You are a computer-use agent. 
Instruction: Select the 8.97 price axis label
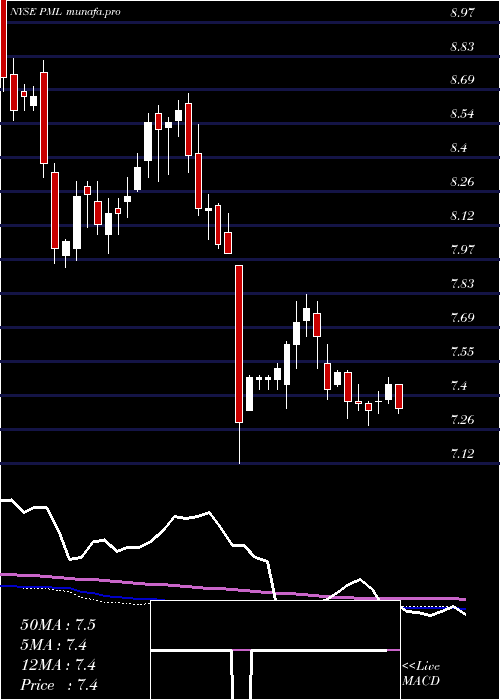pyautogui.click(x=462, y=12)
